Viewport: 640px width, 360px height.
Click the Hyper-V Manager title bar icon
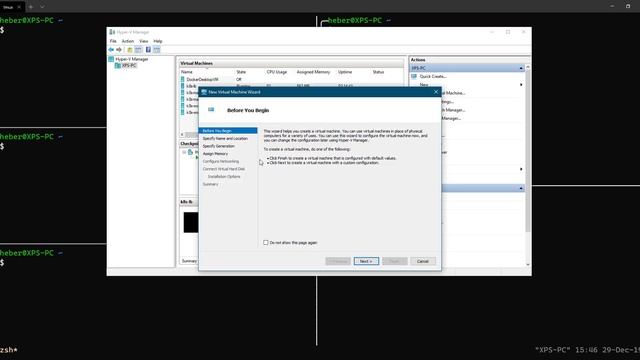tap(112, 32)
